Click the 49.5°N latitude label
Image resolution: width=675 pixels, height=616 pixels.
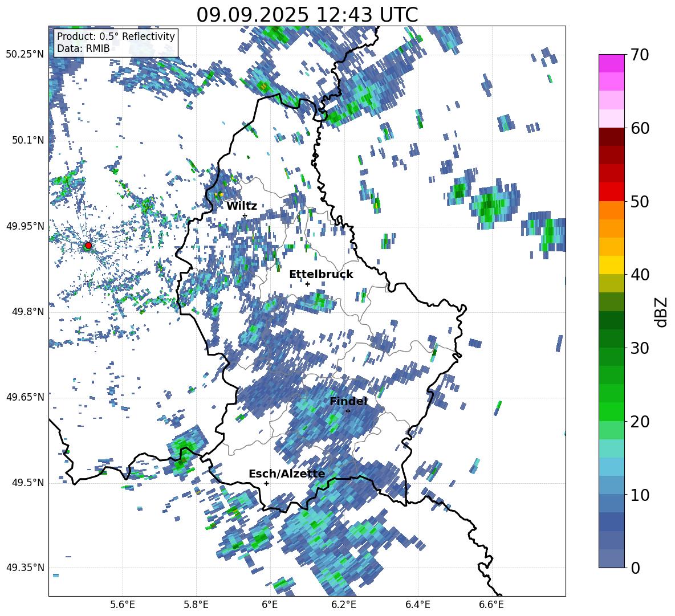pos(27,482)
